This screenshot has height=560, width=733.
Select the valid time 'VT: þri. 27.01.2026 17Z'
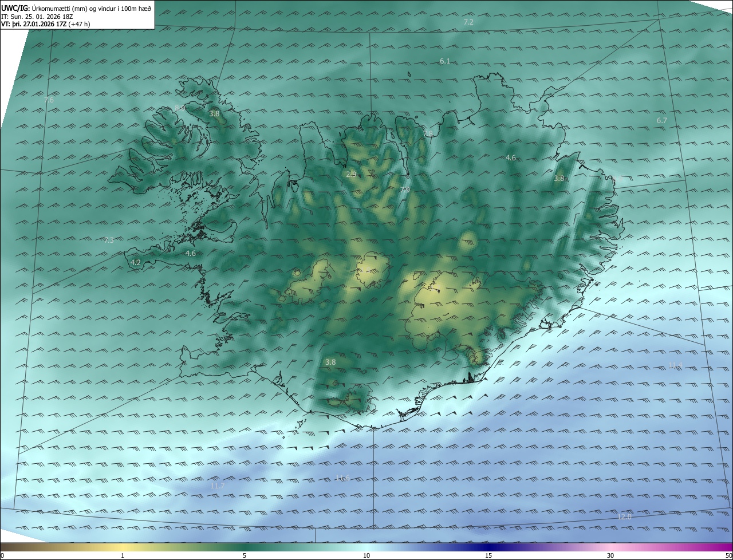[x=34, y=23]
